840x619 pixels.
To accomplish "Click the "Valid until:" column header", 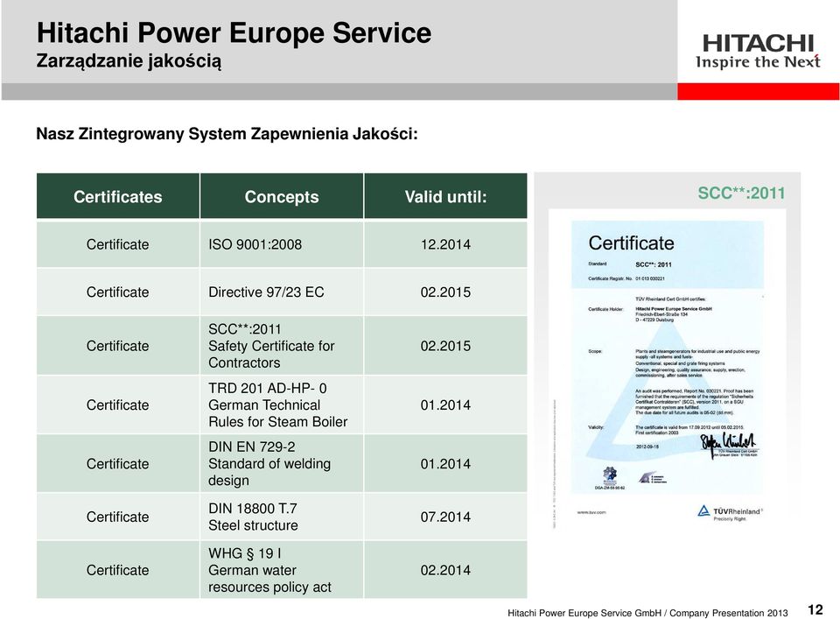I will (445, 196).
